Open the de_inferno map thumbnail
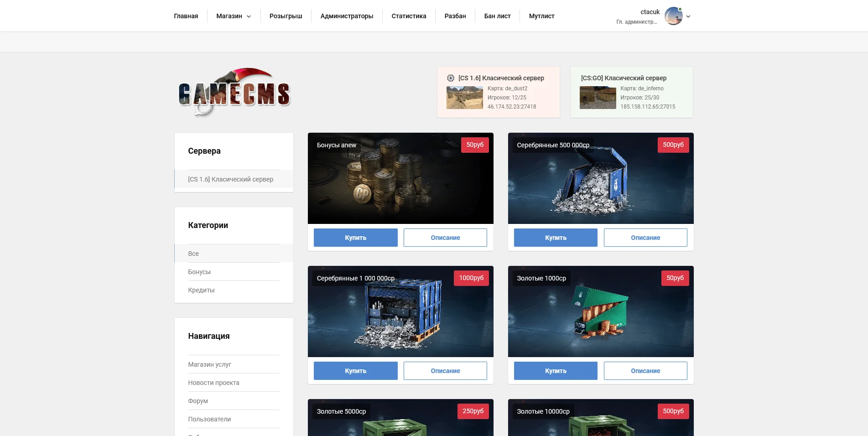Image resolution: width=868 pixels, height=436 pixels. pyautogui.click(x=598, y=98)
